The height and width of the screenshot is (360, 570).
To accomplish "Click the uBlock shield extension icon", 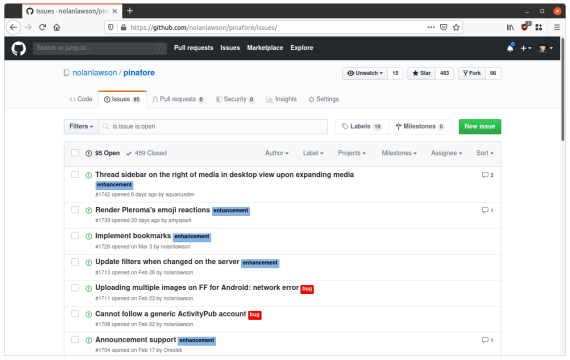I will click(x=525, y=27).
